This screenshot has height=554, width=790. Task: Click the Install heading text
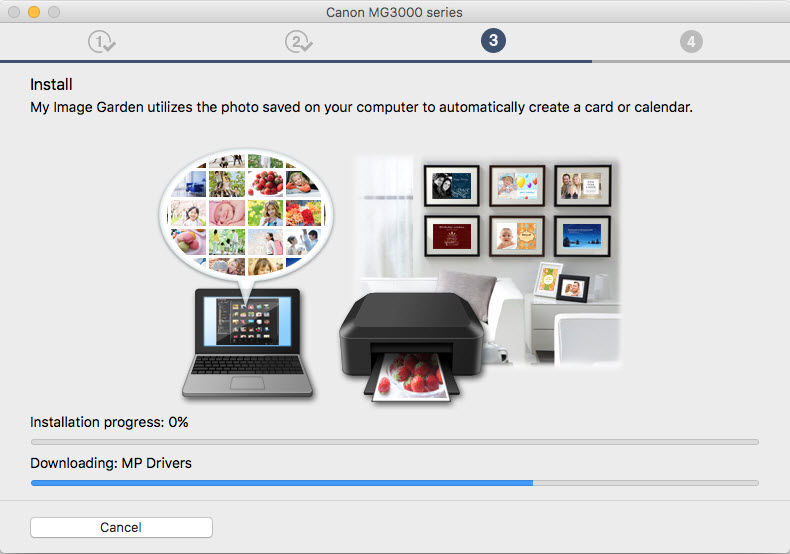[x=51, y=85]
